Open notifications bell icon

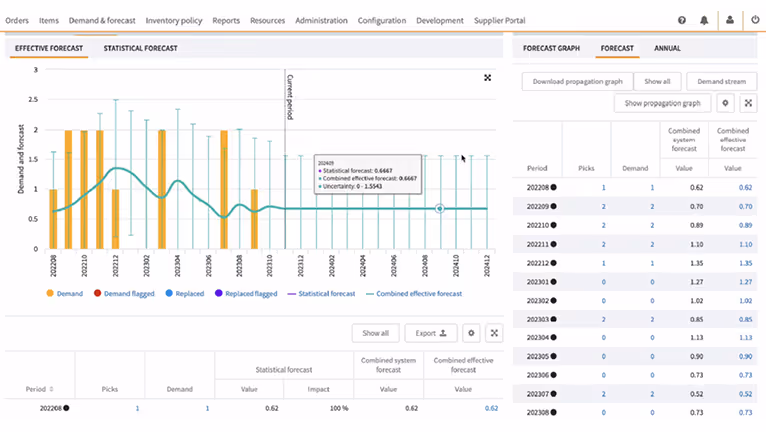(x=704, y=20)
